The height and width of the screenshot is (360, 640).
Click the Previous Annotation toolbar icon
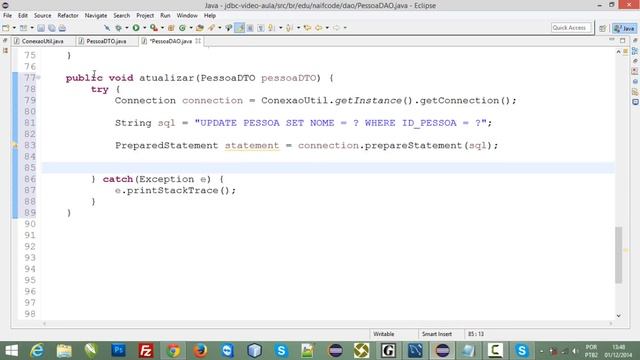pos(289,28)
